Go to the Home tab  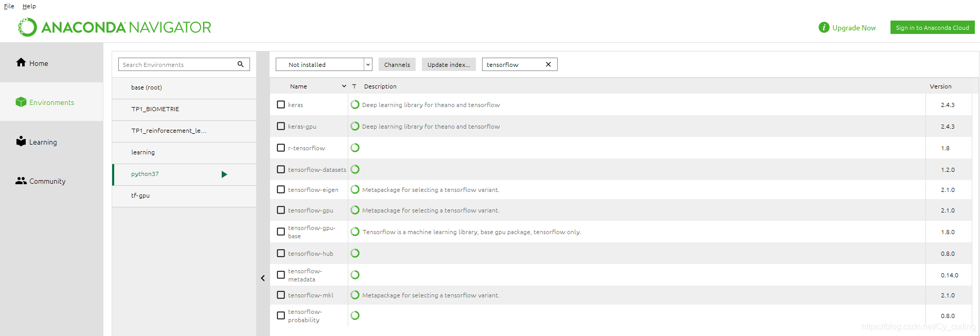pos(51,63)
